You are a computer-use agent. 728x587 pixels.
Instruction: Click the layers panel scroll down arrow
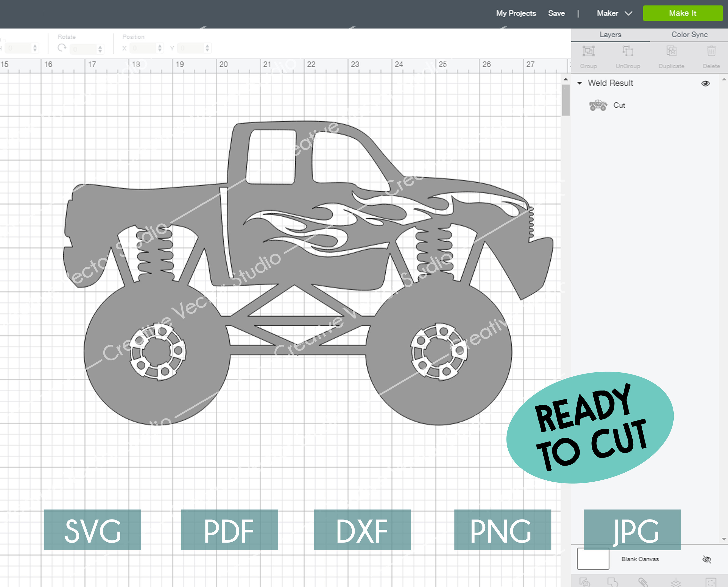tap(724, 539)
